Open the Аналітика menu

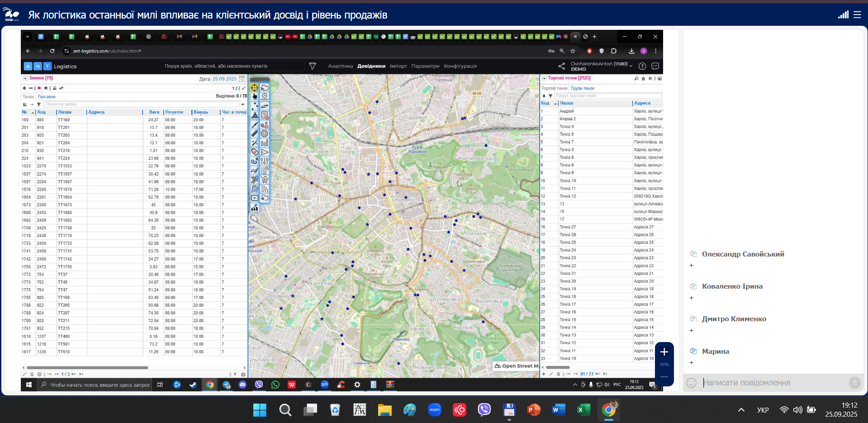click(x=340, y=66)
